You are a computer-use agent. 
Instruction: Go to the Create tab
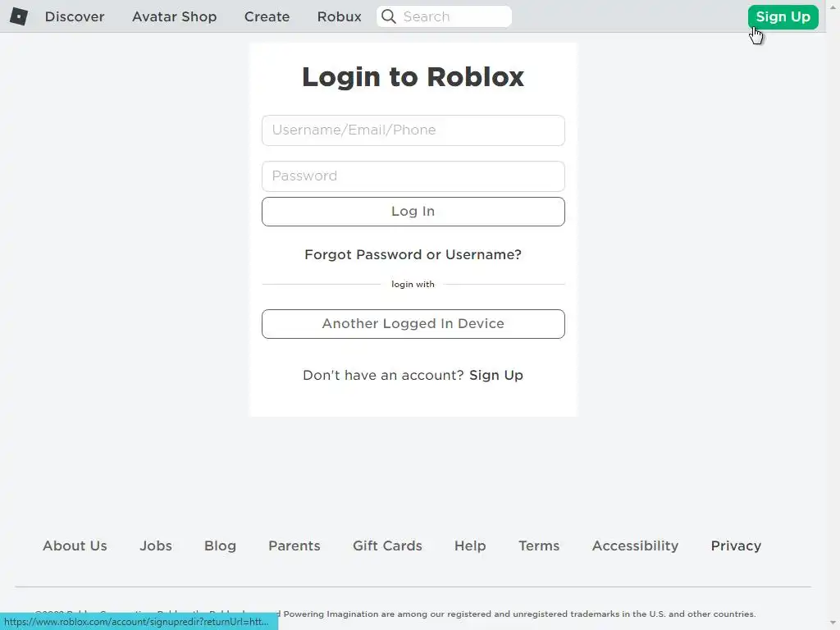point(267,16)
